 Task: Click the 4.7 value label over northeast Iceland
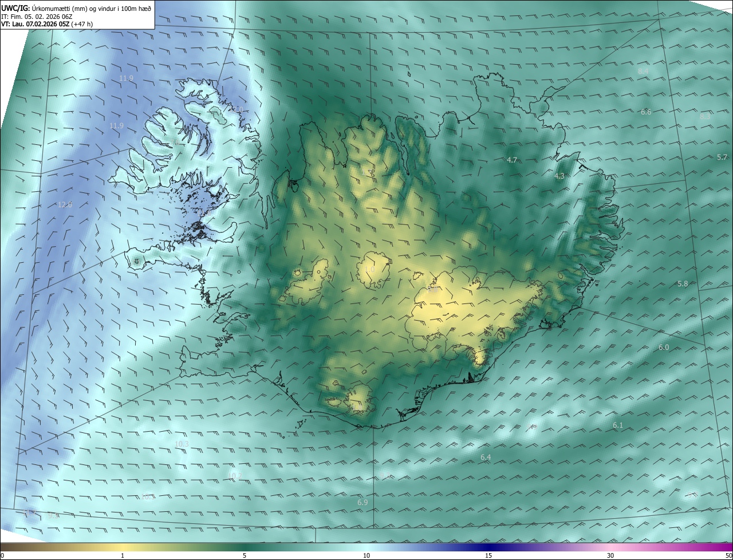(x=512, y=160)
